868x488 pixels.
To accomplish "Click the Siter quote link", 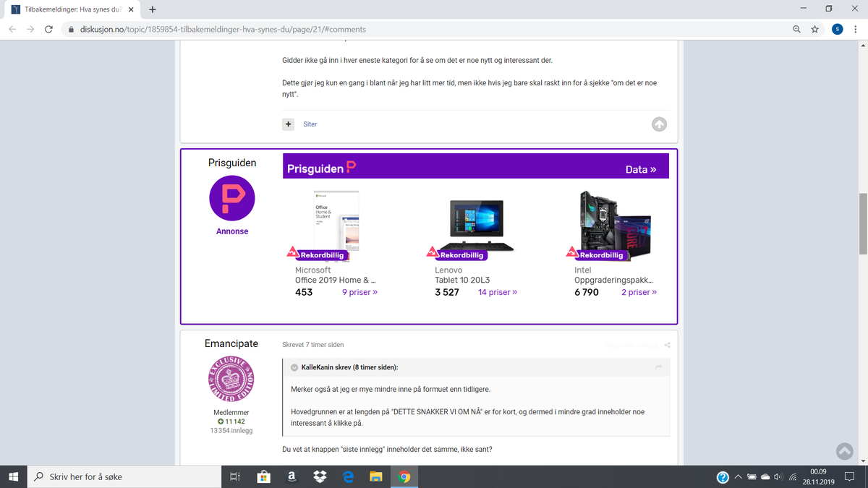I will pyautogui.click(x=310, y=124).
